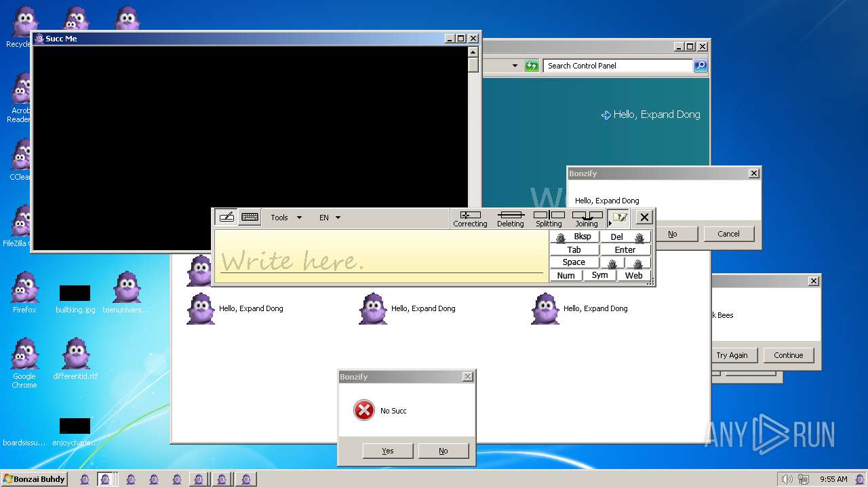
Task: Open the EN language dropdown
Action: [330, 218]
